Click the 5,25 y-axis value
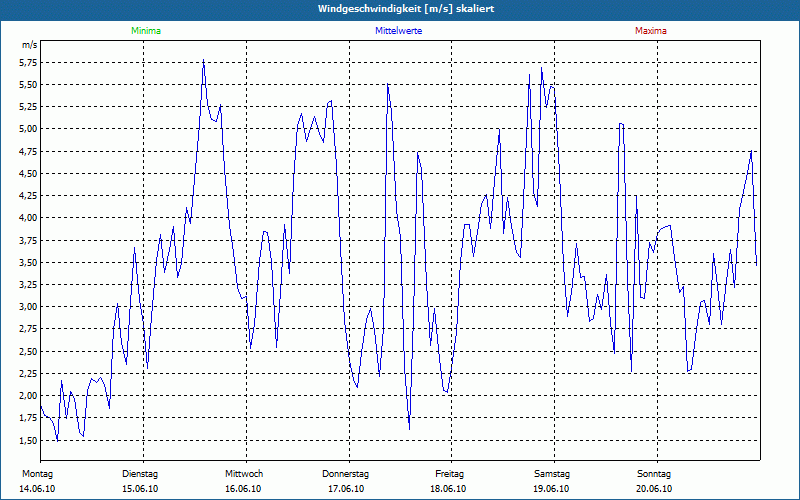The width and height of the screenshot is (800, 500). [29, 107]
